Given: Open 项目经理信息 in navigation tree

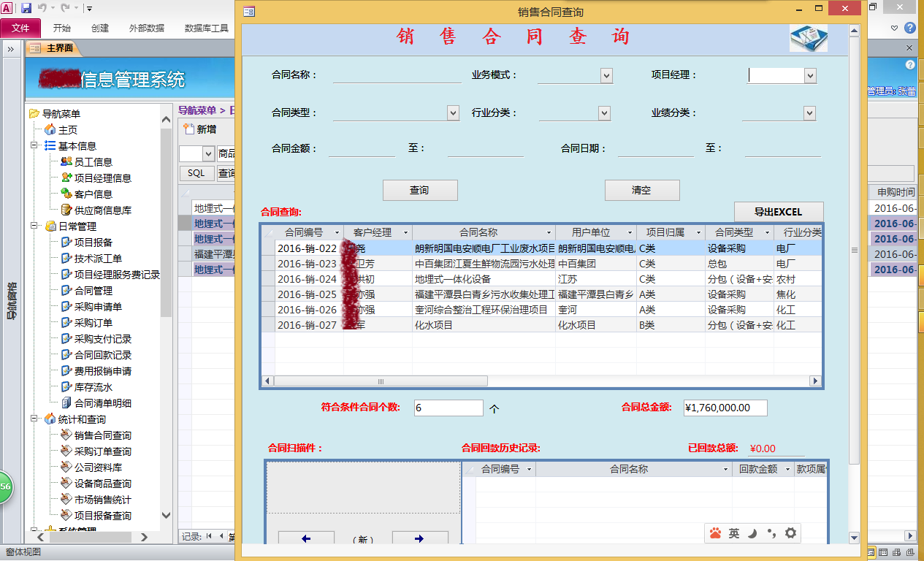Looking at the screenshot, I should coord(102,178).
